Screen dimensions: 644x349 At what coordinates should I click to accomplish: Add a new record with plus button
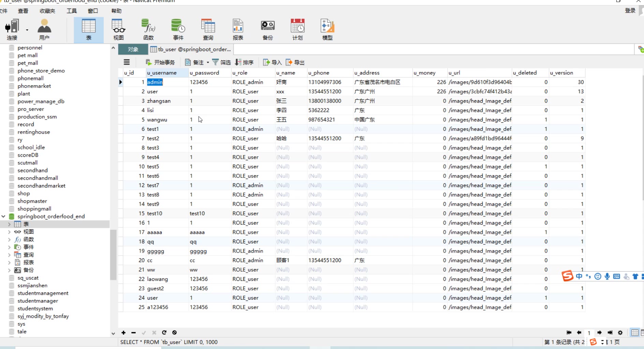123,333
